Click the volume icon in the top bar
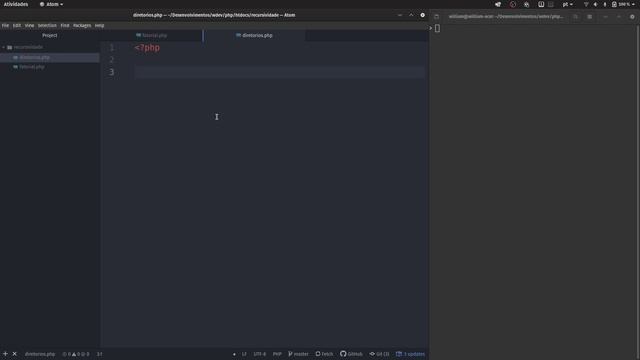The width and height of the screenshot is (640, 360). click(596, 4)
